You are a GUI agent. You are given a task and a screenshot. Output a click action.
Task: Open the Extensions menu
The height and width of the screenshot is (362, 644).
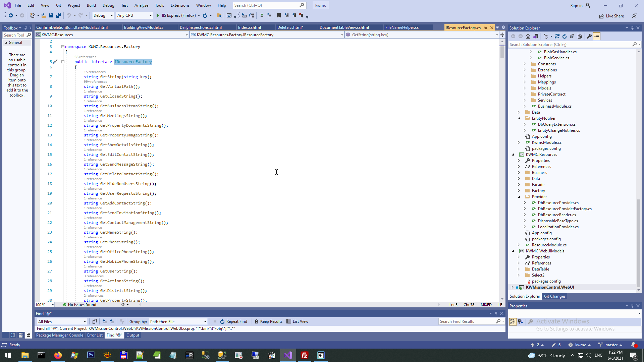(180, 5)
